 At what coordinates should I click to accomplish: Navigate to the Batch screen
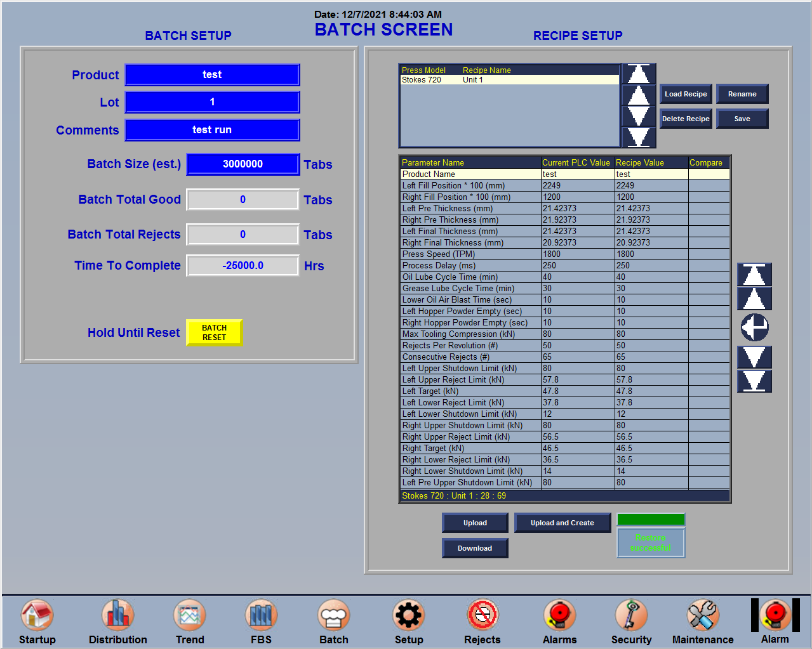point(333,621)
